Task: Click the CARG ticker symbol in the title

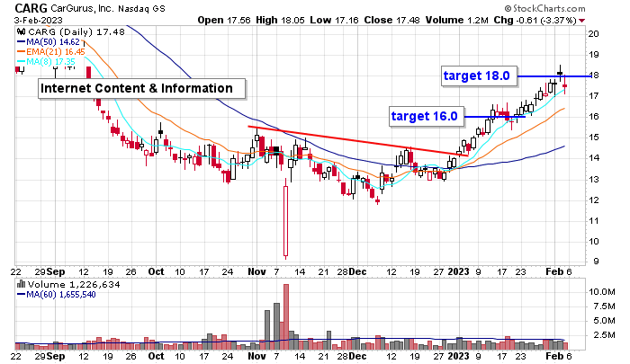Action: (x=31, y=7)
